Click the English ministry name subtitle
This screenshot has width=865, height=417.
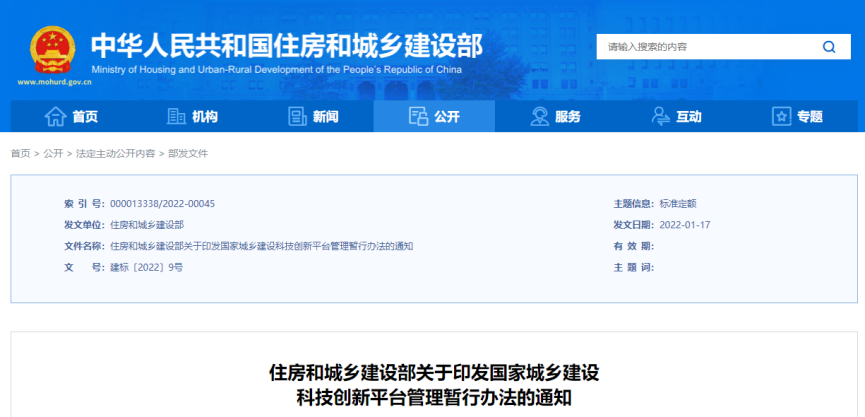(x=276, y=70)
